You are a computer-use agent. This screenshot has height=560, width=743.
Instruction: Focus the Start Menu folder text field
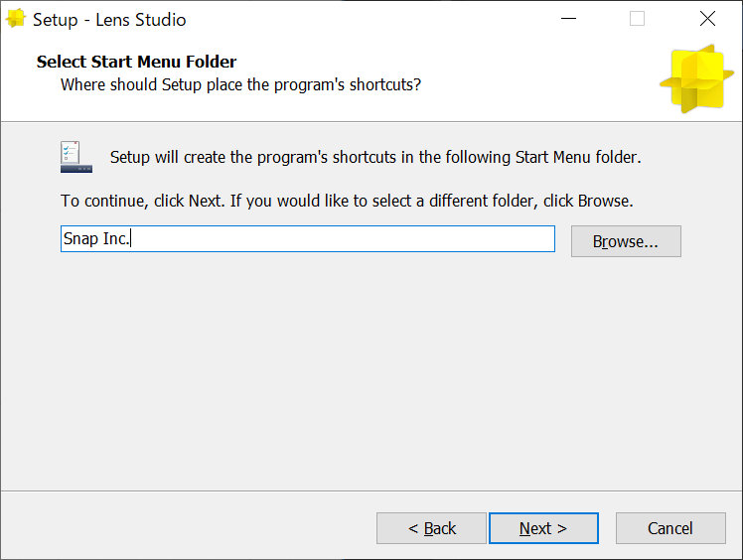[308, 238]
